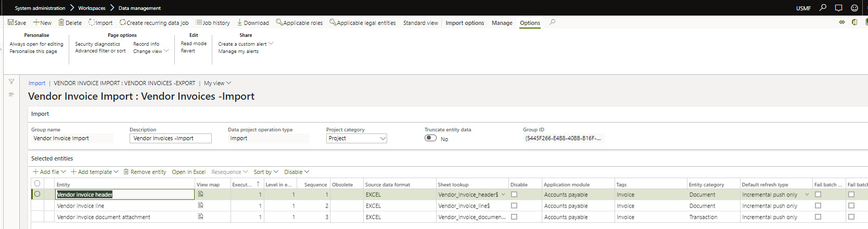Viewport: 868px width, 229px height.
Task: Click Record info
Action: [146, 44]
